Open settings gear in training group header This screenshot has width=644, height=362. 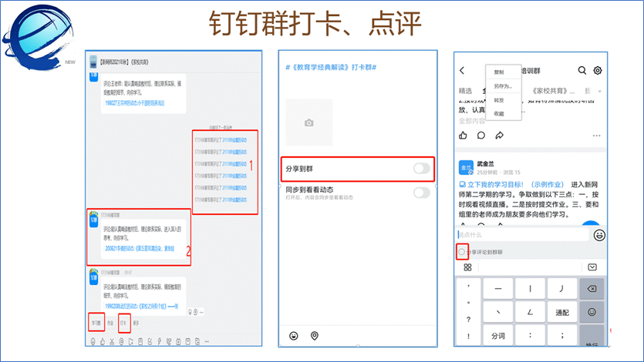[598, 71]
